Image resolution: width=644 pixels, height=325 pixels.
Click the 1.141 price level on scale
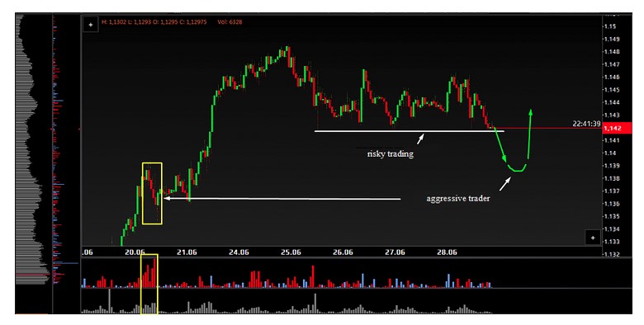click(612, 140)
